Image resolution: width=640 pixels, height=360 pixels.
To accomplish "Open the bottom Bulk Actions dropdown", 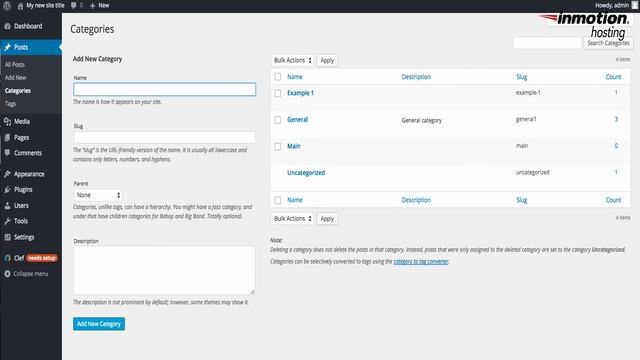I will tap(292, 219).
